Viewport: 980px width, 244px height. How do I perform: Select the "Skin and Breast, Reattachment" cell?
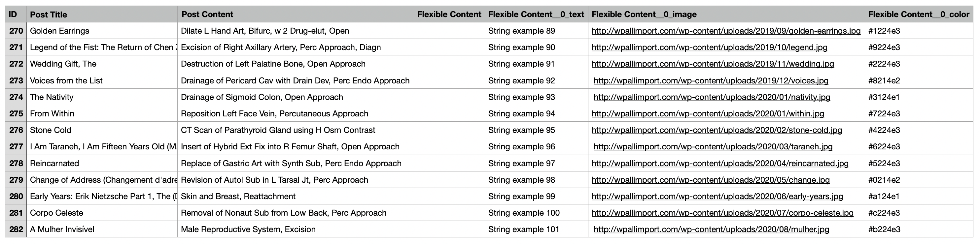pos(238,196)
